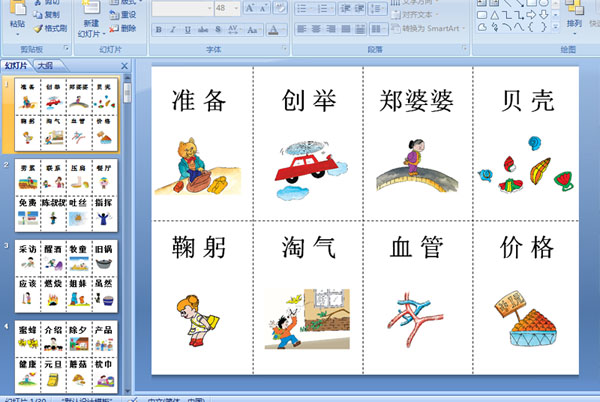The image size is (600, 402).
Task: Click the 重设 reset slide button
Action: pyautogui.click(x=123, y=15)
